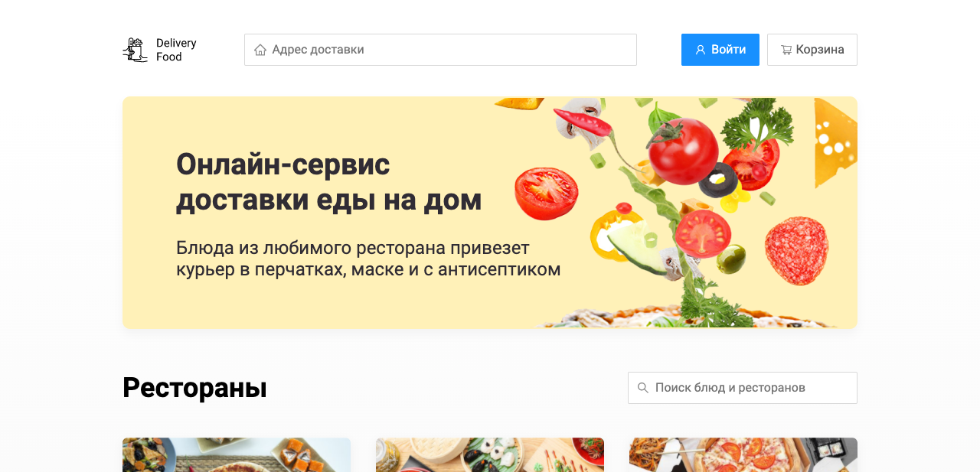The image size is (980, 472).
Task: Focus the Поиск блюд и ресторанов field
Action: pos(743,388)
